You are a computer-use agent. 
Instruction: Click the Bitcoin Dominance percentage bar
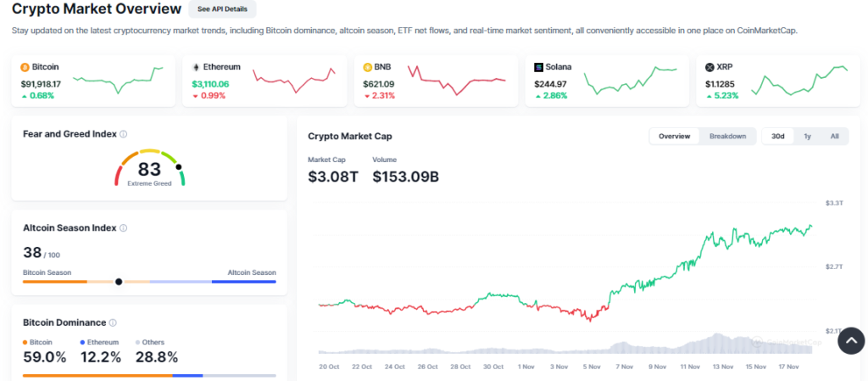[149, 375]
